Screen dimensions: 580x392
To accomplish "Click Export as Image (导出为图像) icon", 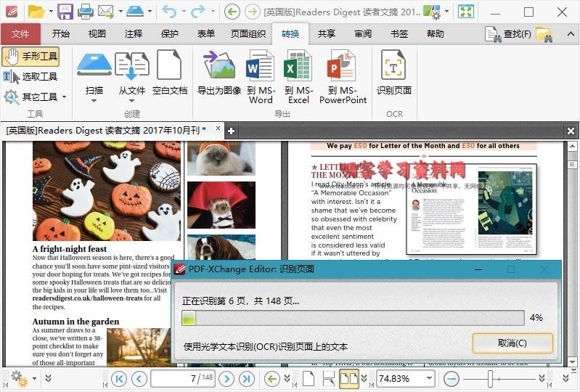I will (x=218, y=65).
